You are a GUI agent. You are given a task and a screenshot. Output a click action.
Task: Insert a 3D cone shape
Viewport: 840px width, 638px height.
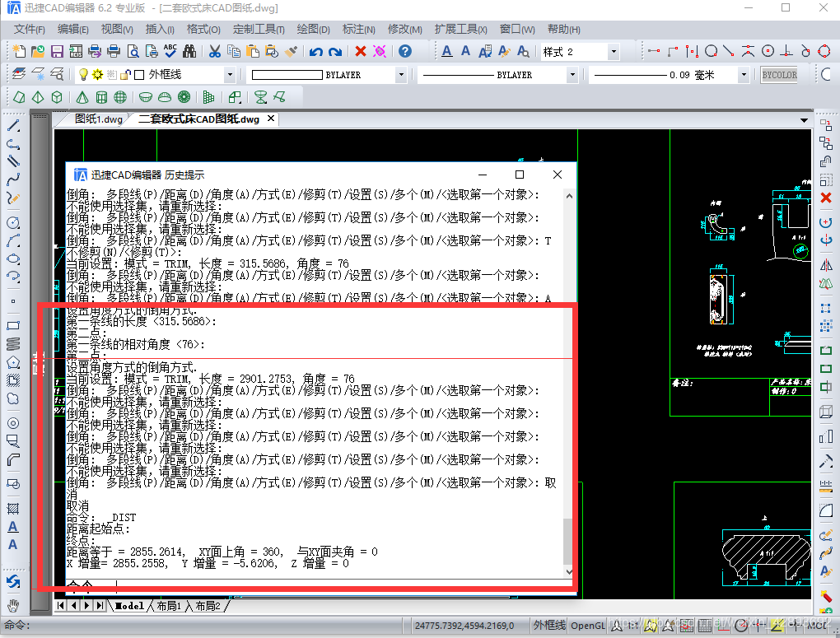pyautogui.click(x=82, y=97)
